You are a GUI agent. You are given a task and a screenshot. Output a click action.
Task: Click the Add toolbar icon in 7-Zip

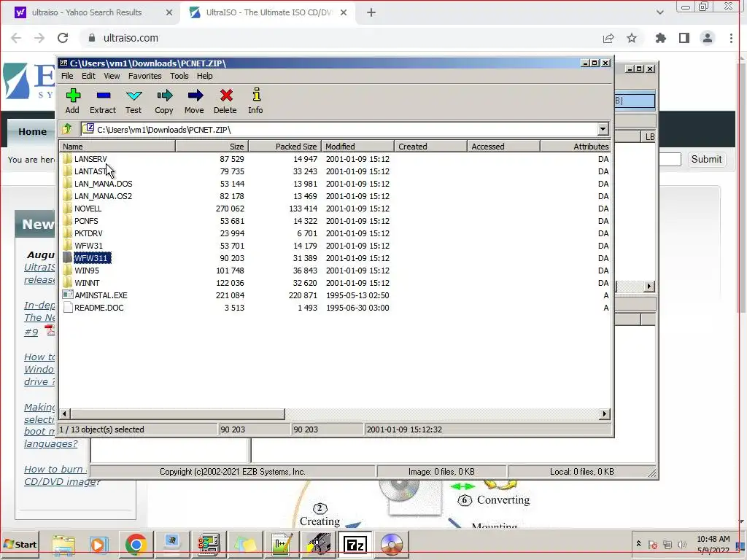click(x=72, y=101)
